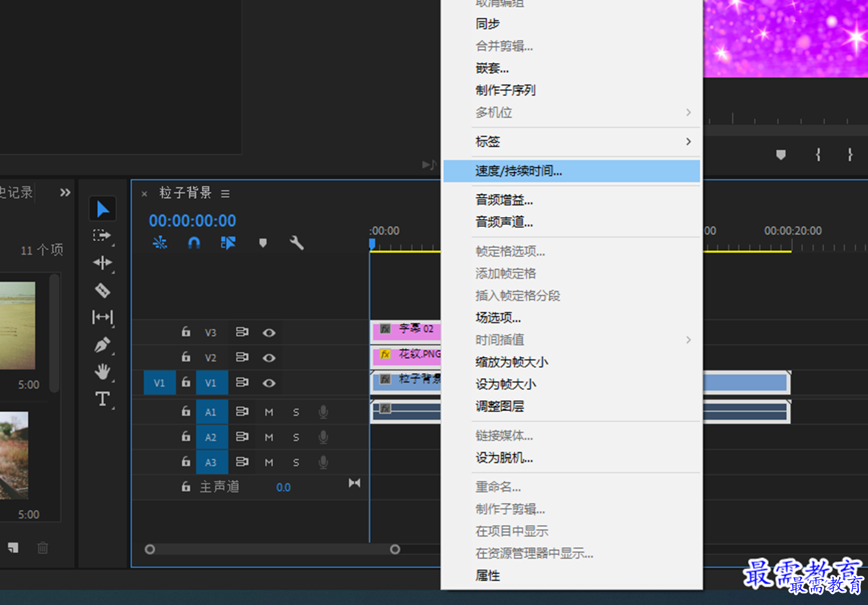Toggle V1 source patching button
The image size is (868, 605).
click(x=159, y=383)
